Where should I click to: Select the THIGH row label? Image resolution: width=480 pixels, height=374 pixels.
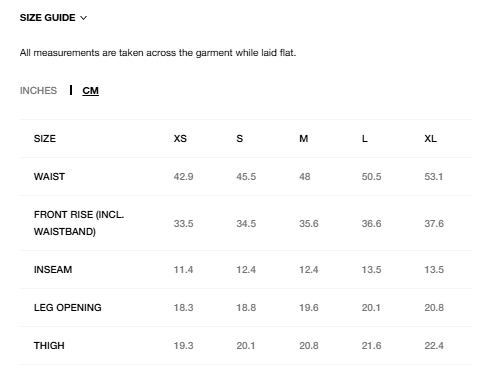pos(49,346)
